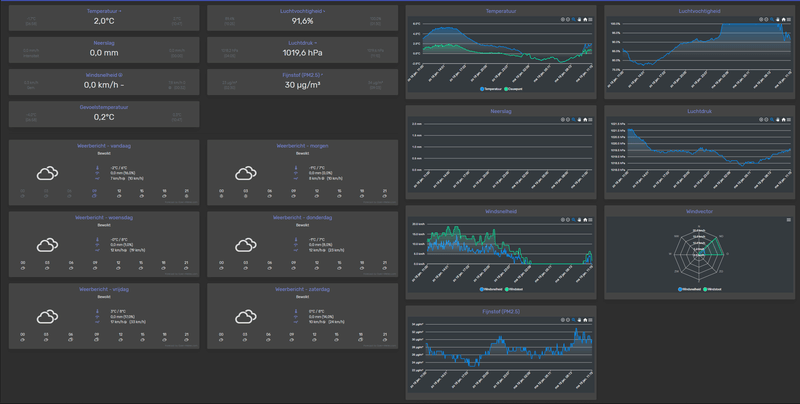Screen dimensions: 800x404
Task: Open the Fijnstof (PM2.5) value tile
Action: [x=303, y=82]
